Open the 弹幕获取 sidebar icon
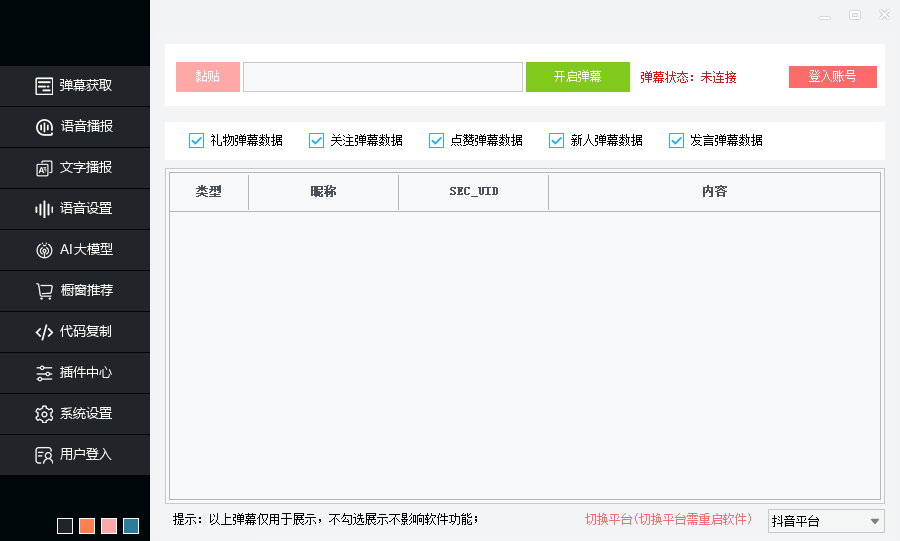This screenshot has width=900, height=541. pyautogui.click(x=44, y=86)
